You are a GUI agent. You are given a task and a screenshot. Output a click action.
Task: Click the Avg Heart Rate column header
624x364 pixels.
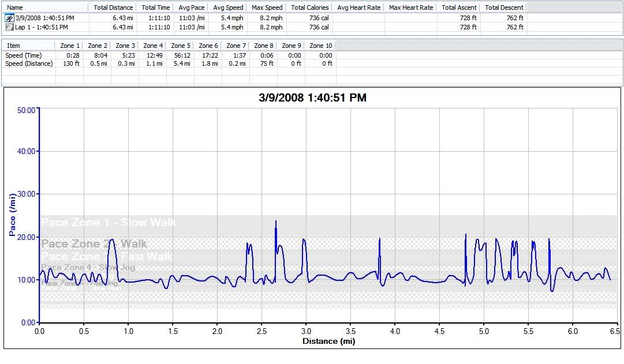pyautogui.click(x=358, y=7)
